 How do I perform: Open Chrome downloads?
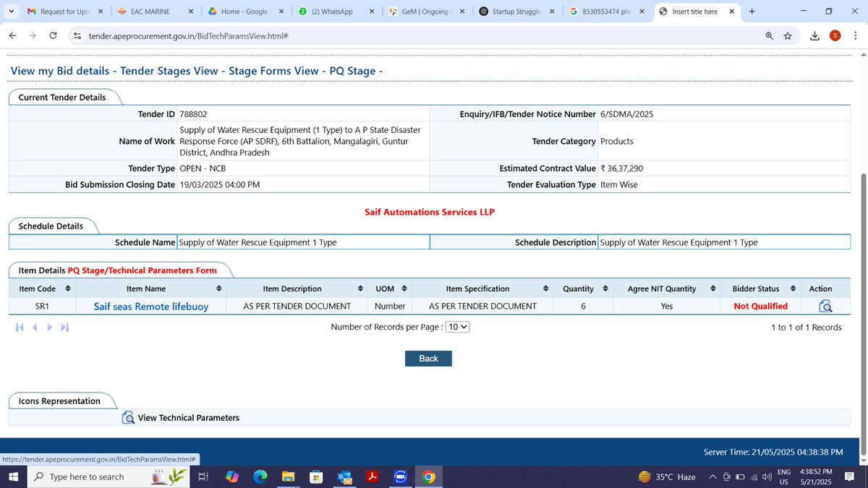815,35
